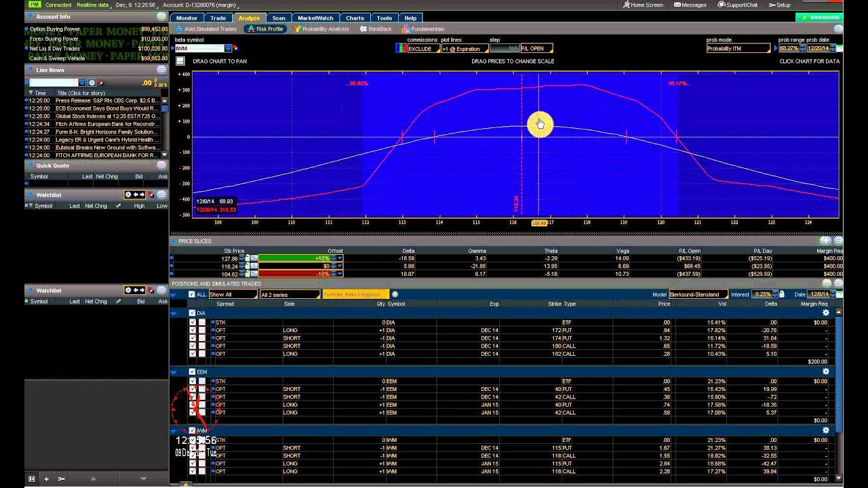Click the Live News panel menu icon
The image size is (868, 488).
point(161,70)
